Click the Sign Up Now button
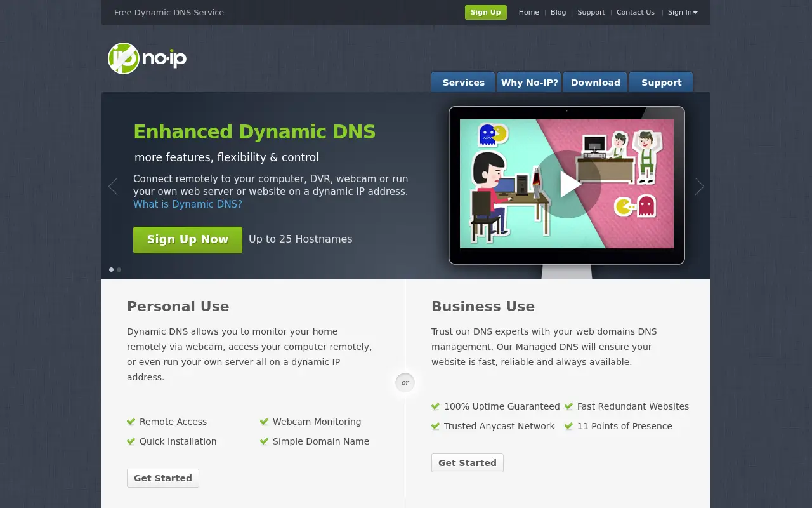 (x=188, y=240)
